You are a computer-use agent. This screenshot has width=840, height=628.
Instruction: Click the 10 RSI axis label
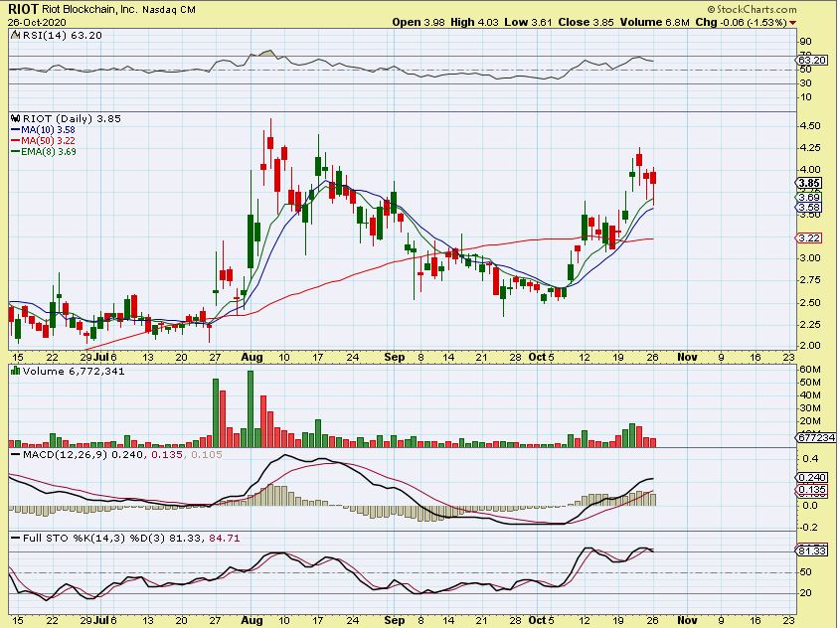coord(806,97)
